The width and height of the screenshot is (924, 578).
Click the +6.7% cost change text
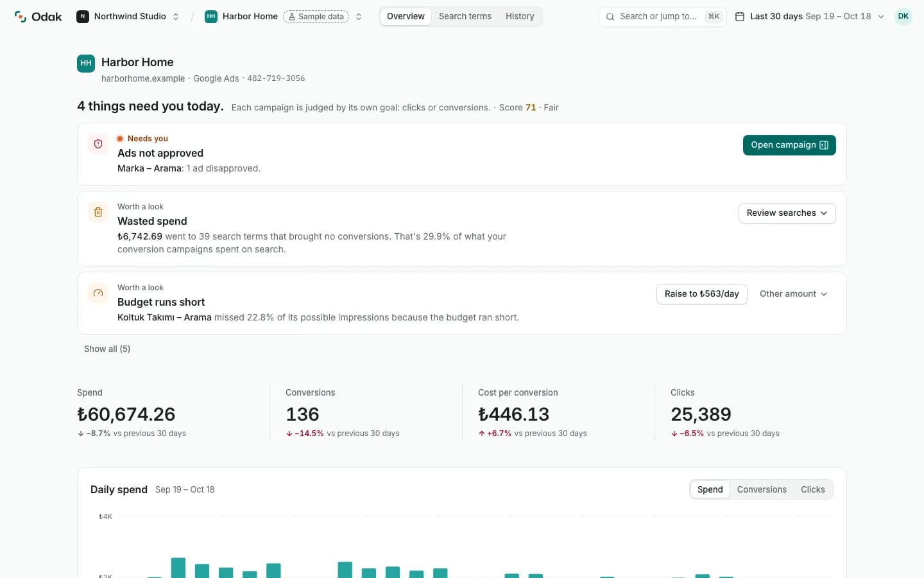(499, 433)
